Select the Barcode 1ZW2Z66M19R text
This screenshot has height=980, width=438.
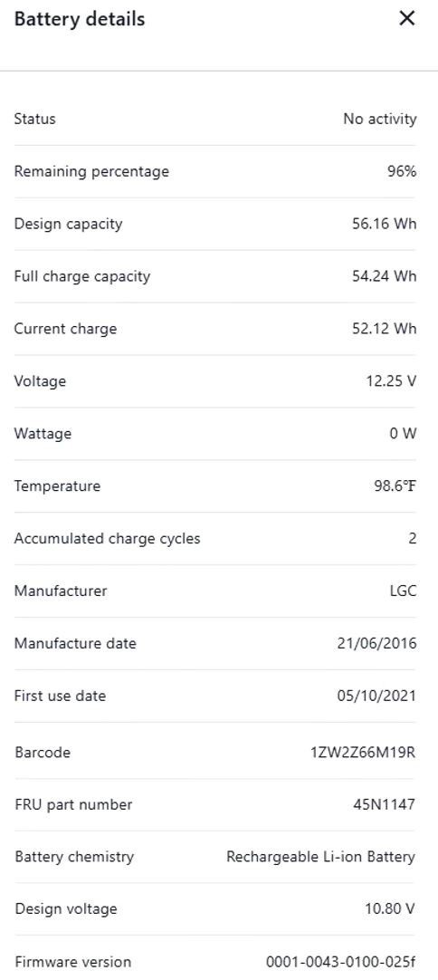point(363,753)
